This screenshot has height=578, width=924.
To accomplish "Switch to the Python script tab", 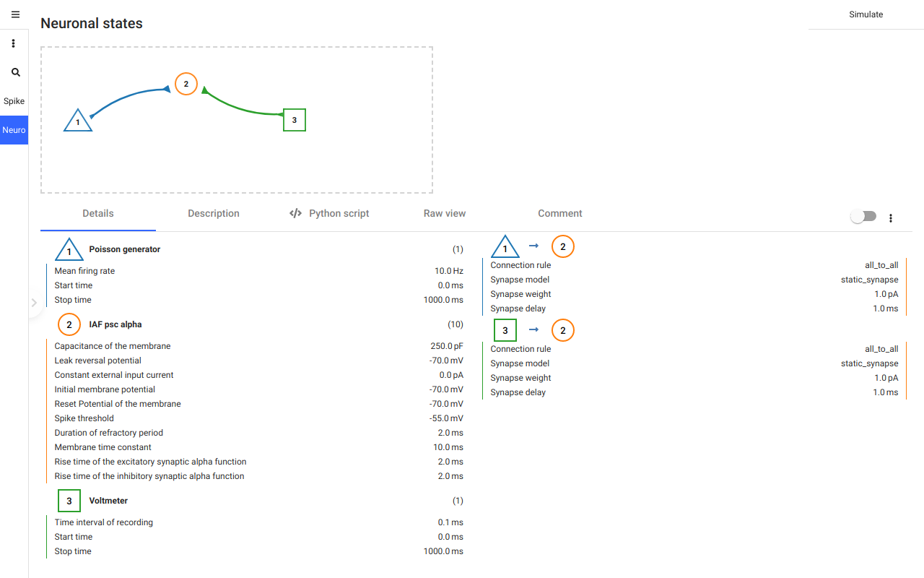I will (329, 213).
